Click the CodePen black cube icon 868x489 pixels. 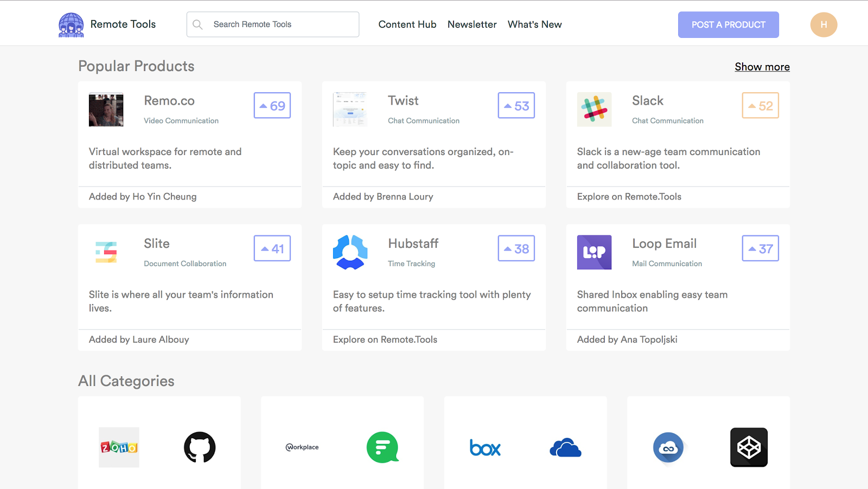749,447
